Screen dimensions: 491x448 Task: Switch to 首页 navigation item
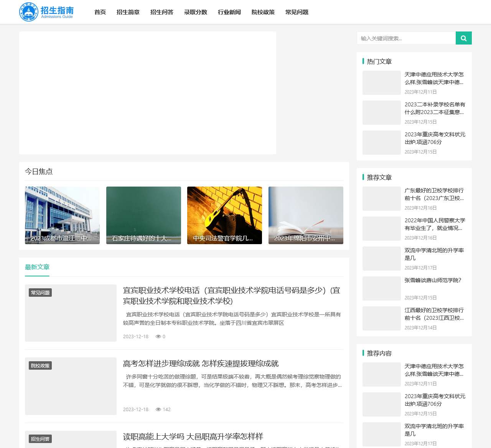click(x=100, y=12)
